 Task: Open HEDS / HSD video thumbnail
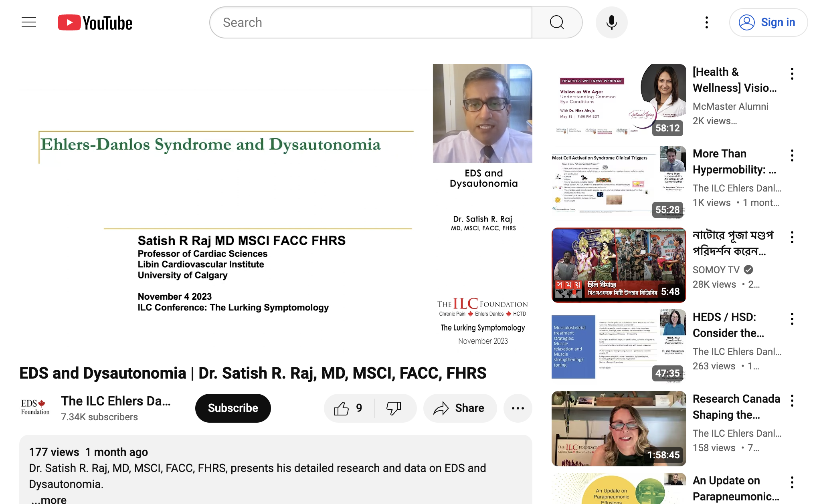click(619, 347)
